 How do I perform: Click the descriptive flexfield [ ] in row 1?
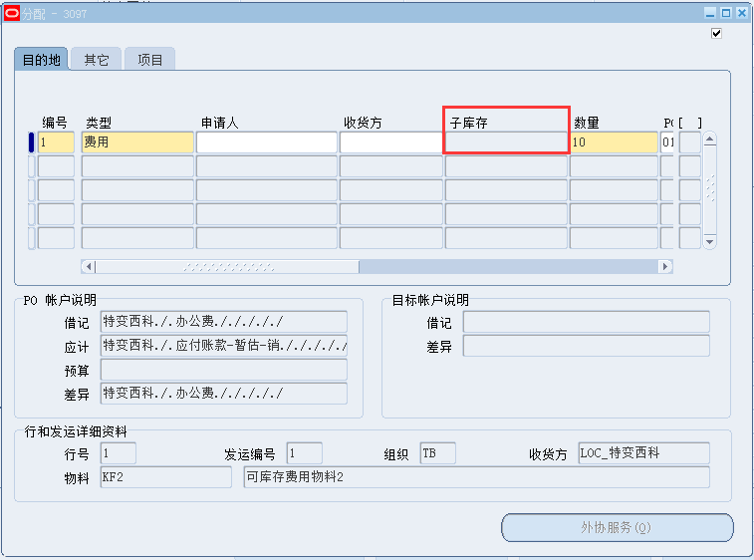click(x=689, y=141)
